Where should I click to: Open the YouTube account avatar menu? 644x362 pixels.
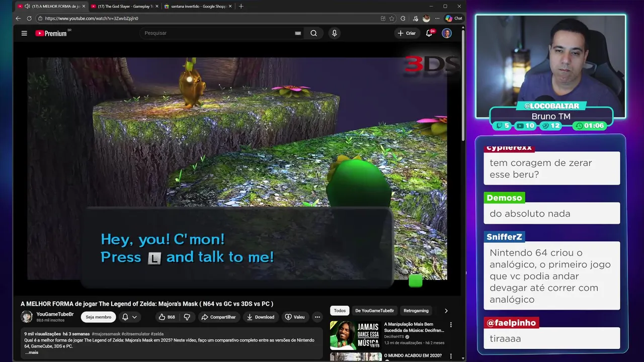[447, 33]
